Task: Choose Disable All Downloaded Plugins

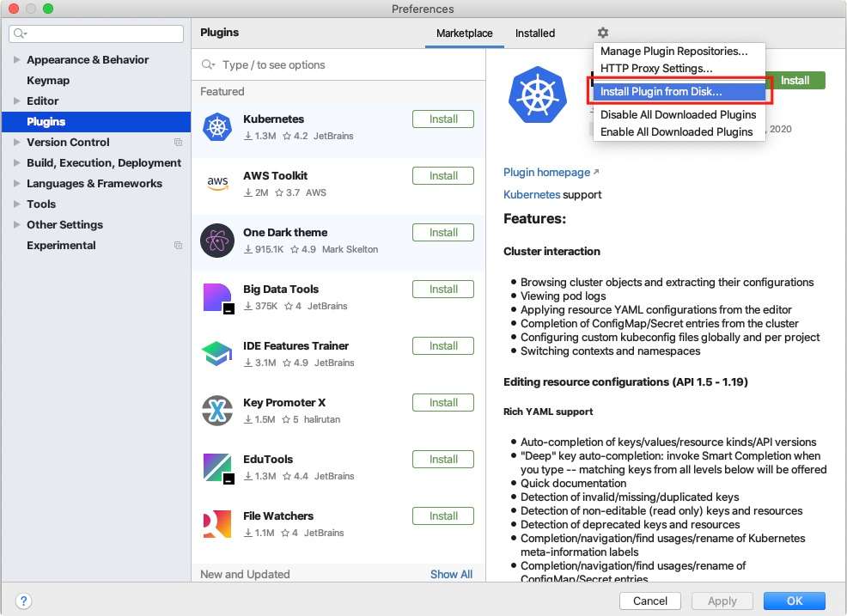Action: 679,114
